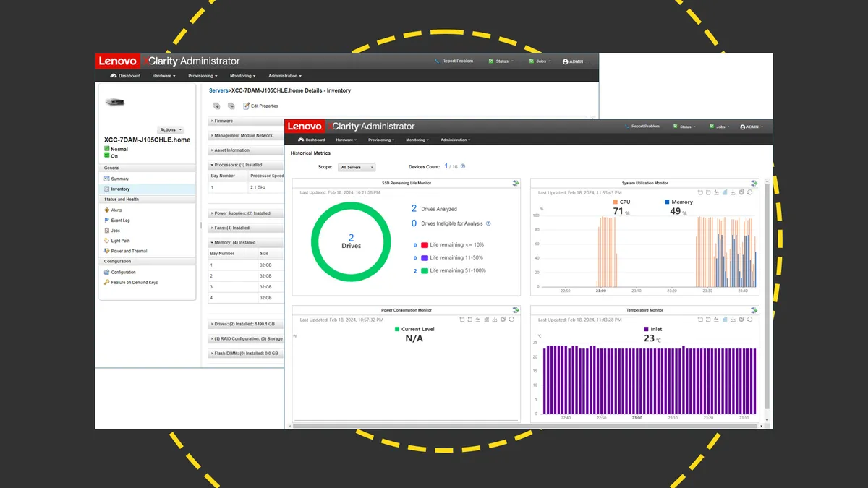Click the Servers breadcrumb link

click(218, 90)
